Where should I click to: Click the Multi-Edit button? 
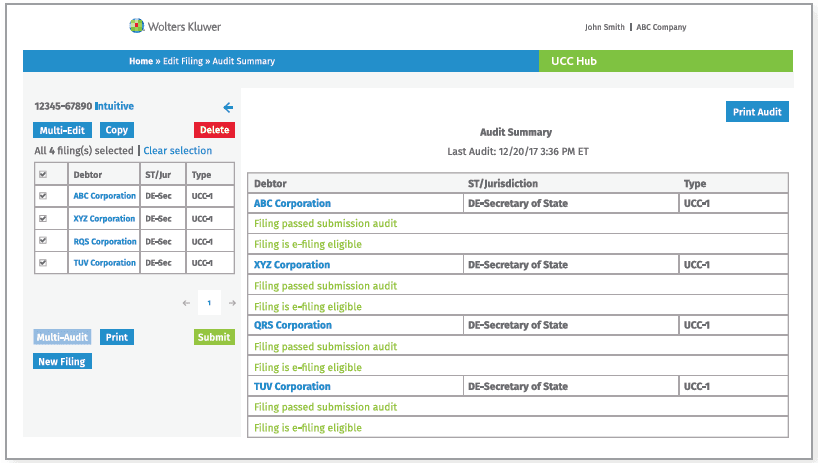(x=63, y=130)
